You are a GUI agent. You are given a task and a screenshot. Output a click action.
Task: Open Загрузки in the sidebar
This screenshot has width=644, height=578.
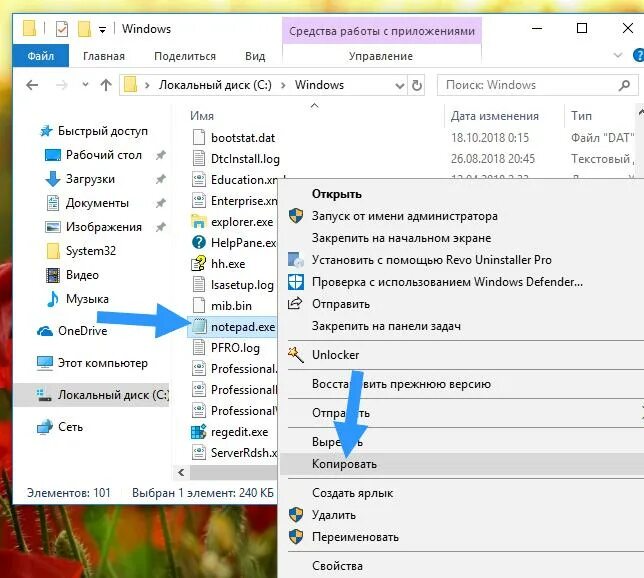[x=90, y=179]
